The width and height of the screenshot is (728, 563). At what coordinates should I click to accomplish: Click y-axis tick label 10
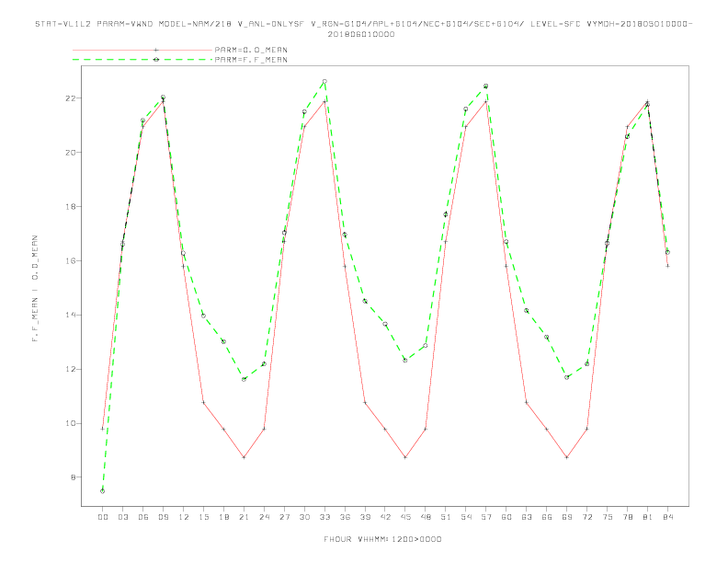pos(71,423)
